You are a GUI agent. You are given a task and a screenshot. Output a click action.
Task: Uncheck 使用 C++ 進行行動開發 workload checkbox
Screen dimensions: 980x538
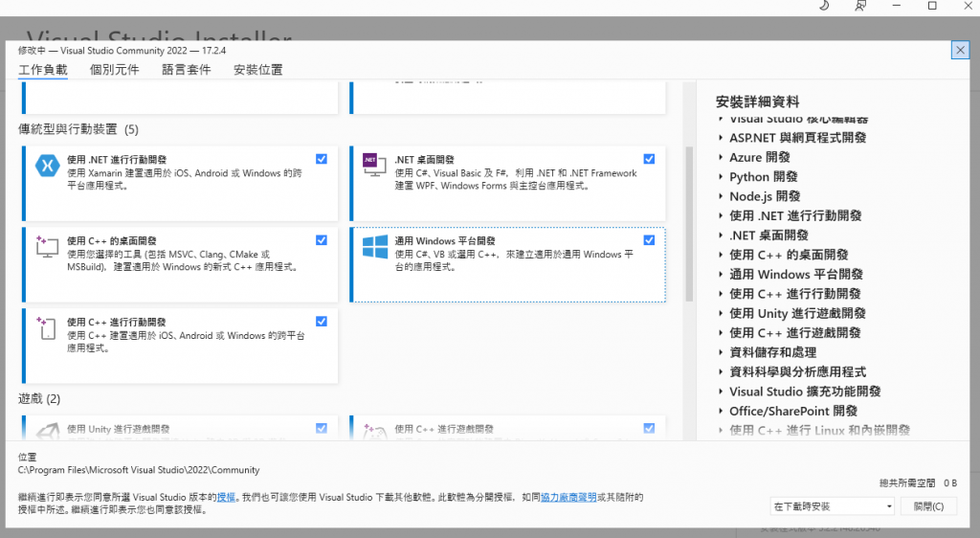tap(322, 322)
